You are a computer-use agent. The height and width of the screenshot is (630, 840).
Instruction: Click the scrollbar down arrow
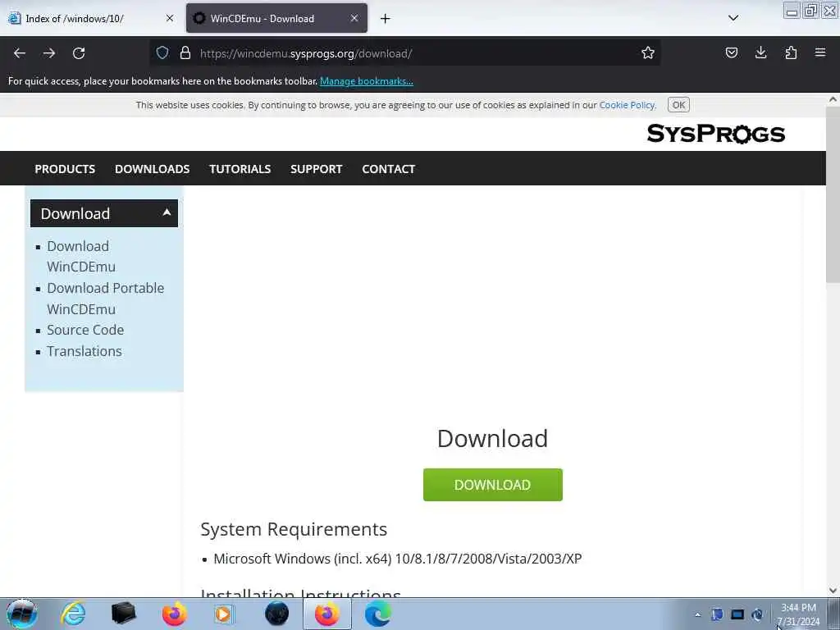pos(833,591)
